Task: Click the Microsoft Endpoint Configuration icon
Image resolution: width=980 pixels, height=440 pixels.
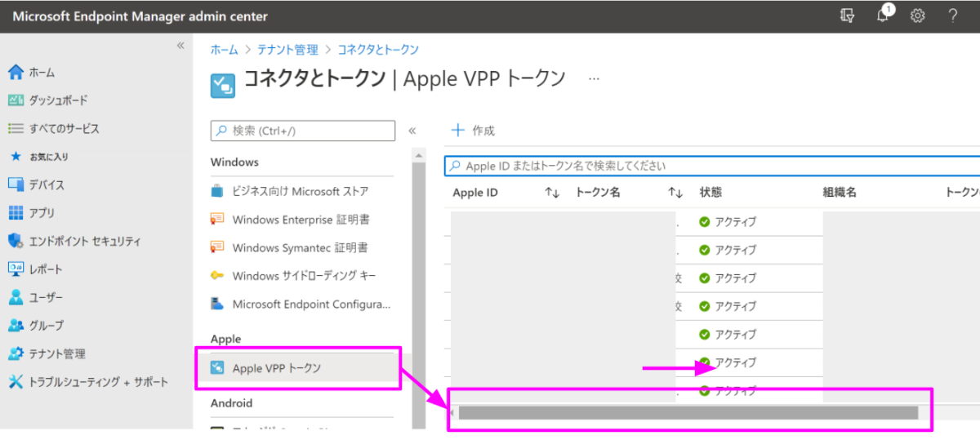Action: pyautogui.click(x=217, y=304)
